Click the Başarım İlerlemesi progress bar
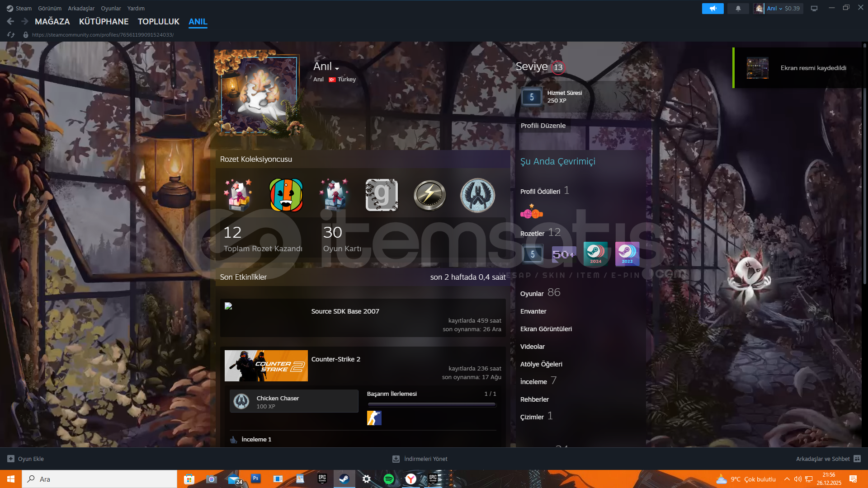Viewport: 868px width, 488px height. point(432,404)
